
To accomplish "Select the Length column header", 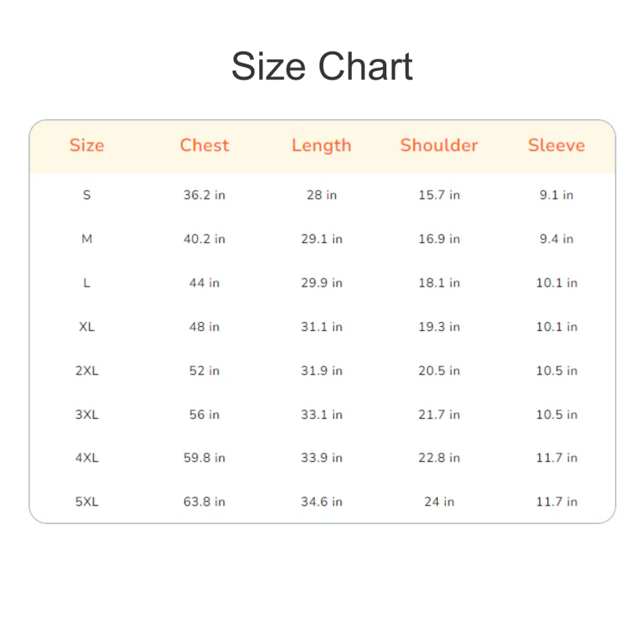I will click(x=321, y=146).
